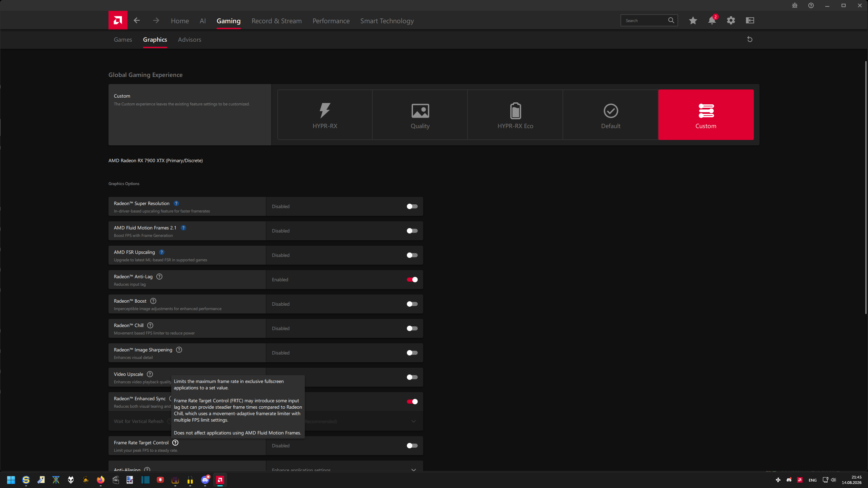Click the Frame Rate Target Control help icon
Screen dimensions: 868x488
(x=175, y=443)
